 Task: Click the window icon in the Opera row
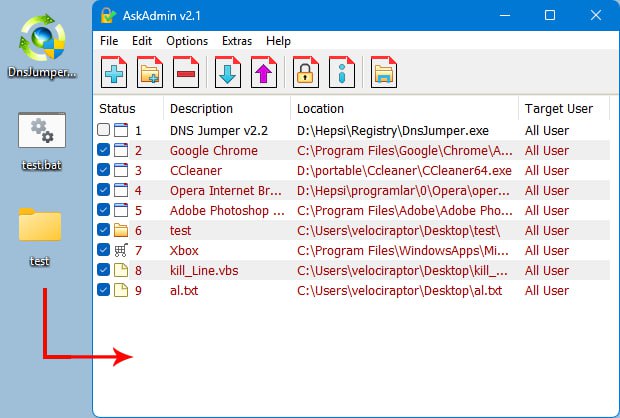tap(121, 190)
